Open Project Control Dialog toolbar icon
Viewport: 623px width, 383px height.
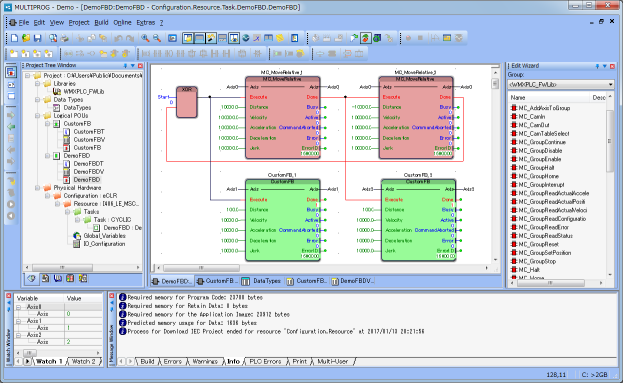coord(377,38)
